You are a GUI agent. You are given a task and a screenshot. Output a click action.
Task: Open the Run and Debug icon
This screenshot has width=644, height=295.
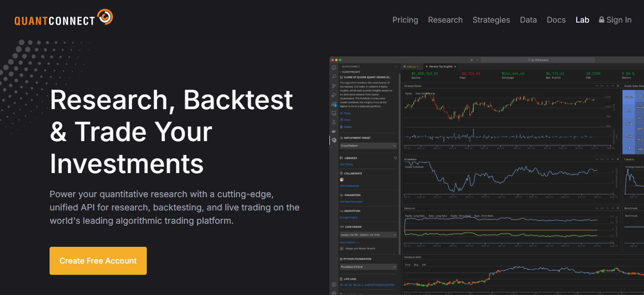[x=334, y=95]
